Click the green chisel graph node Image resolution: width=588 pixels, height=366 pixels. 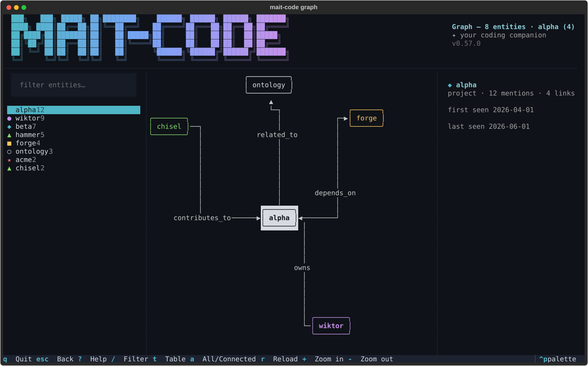click(169, 126)
